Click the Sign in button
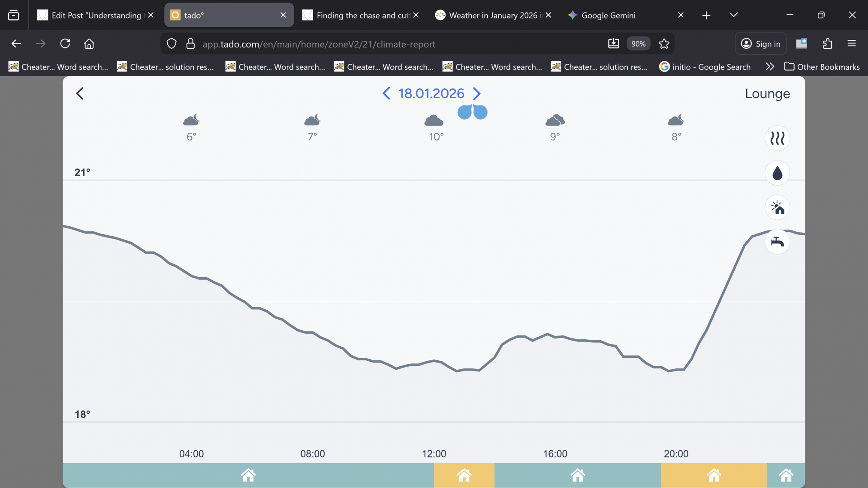This screenshot has width=868, height=488. [x=760, y=44]
